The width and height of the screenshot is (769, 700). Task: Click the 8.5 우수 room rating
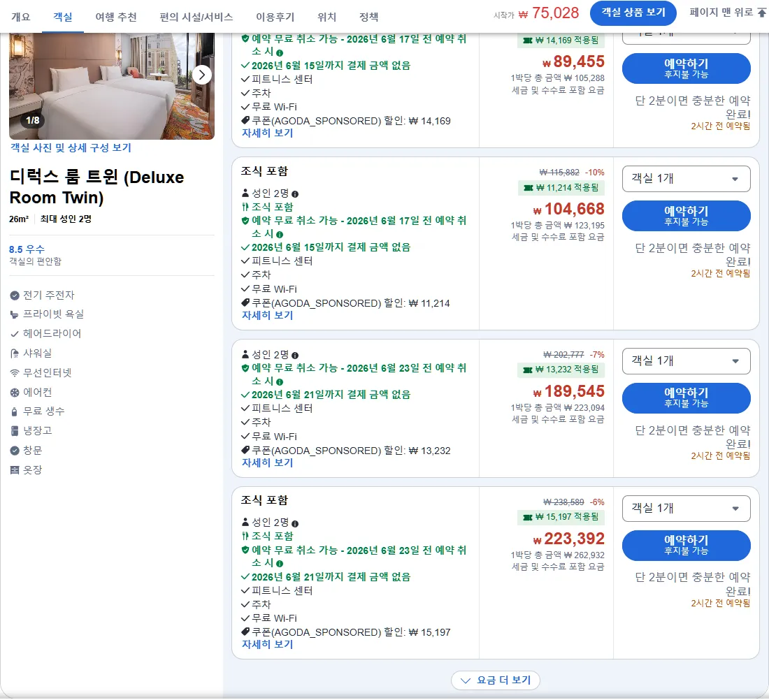[27, 249]
